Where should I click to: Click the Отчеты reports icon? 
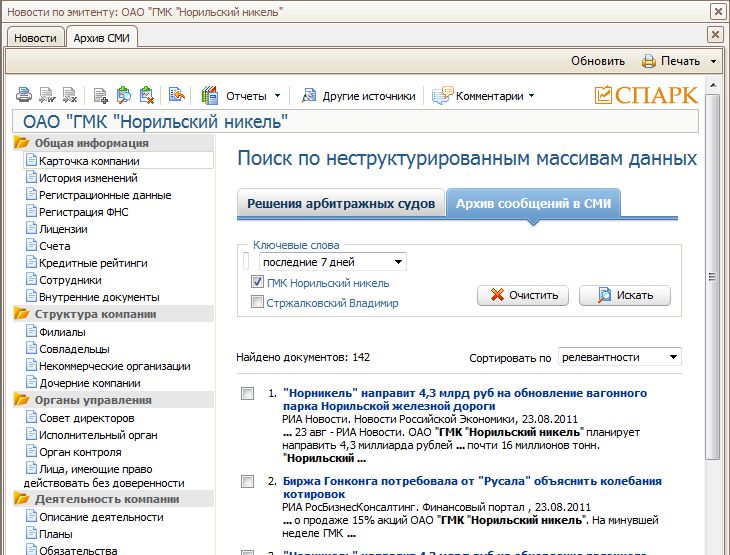point(209,96)
